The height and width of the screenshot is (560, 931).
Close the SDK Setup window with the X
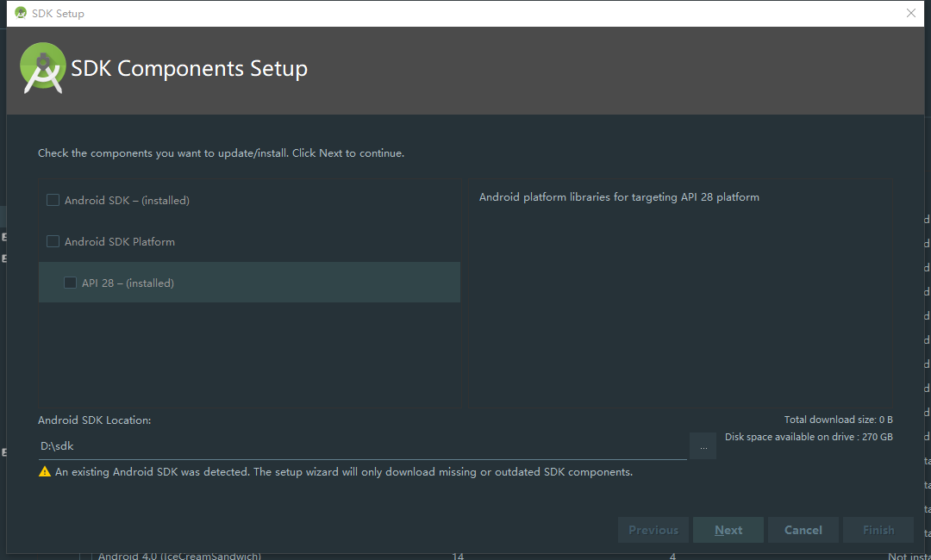coord(911,13)
